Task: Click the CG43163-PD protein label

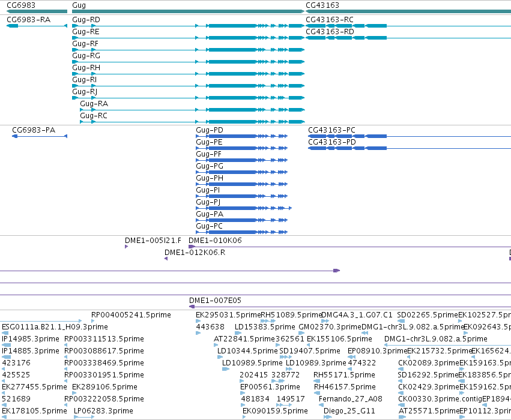Action: [x=332, y=142]
